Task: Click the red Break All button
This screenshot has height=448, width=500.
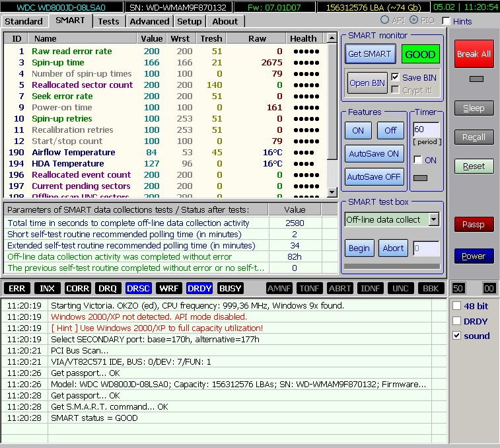Action: point(474,54)
